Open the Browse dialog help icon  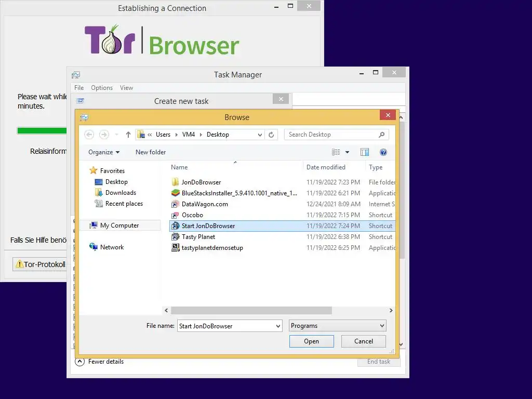383,152
